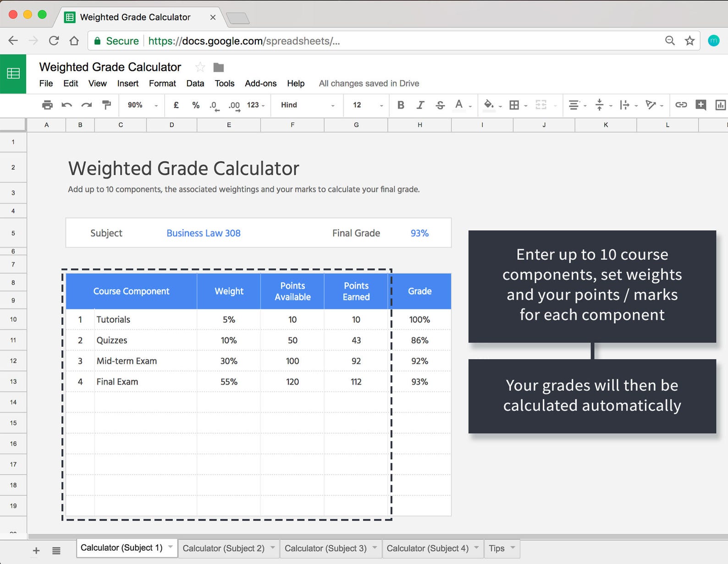Open text wrapping options

click(629, 105)
